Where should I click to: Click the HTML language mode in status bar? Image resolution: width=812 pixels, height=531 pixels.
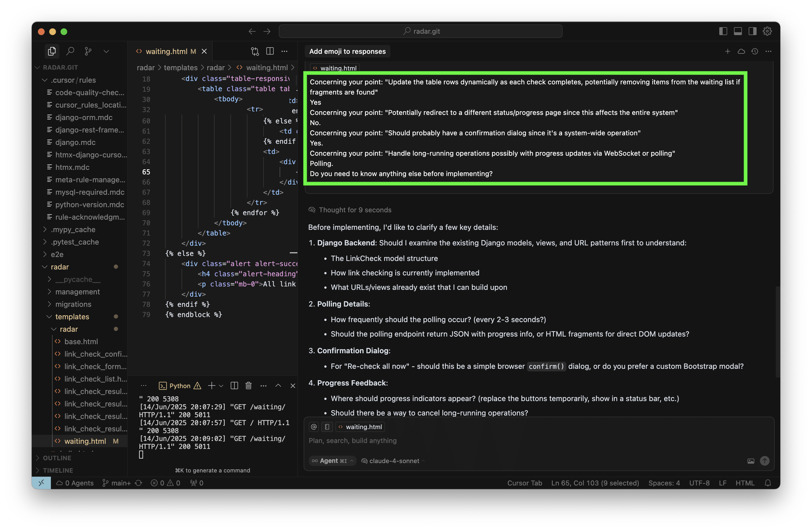[745, 483]
